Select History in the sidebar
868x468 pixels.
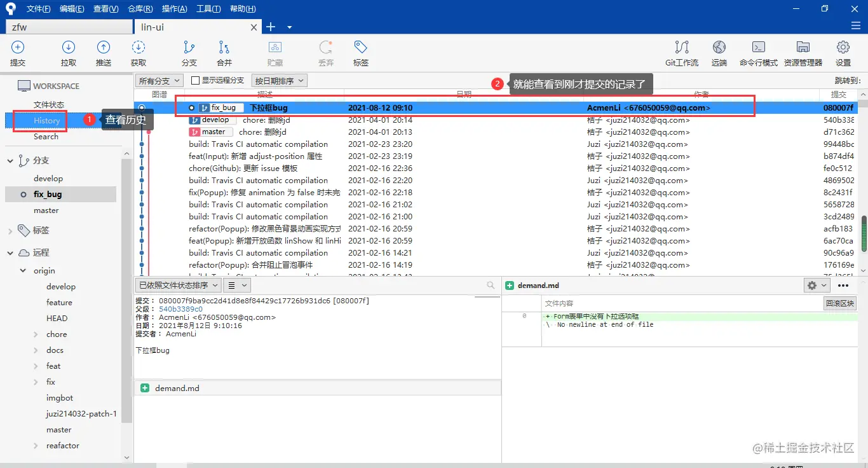tap(47, 121)
